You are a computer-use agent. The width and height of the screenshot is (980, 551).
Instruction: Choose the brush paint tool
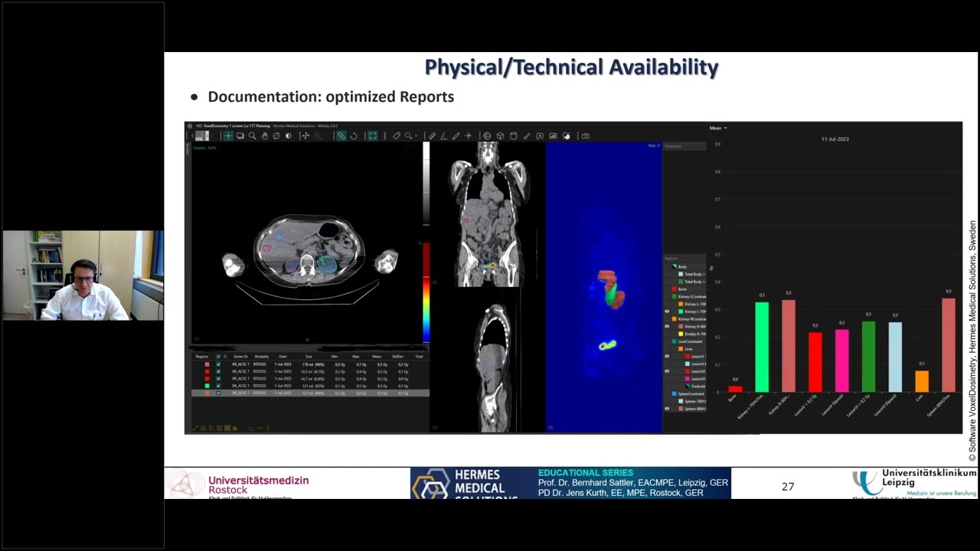(x=527, y=135)
